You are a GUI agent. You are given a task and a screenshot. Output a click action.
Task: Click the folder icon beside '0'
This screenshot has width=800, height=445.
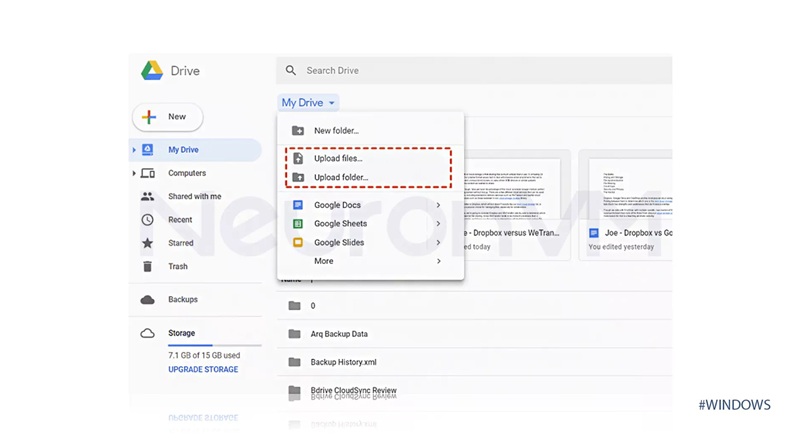point(294,306)
